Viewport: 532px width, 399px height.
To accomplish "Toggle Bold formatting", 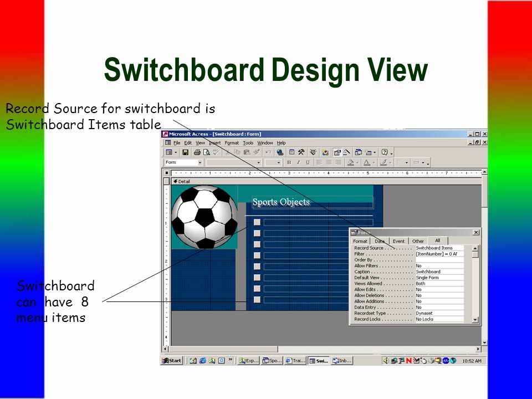I will 289,162.
